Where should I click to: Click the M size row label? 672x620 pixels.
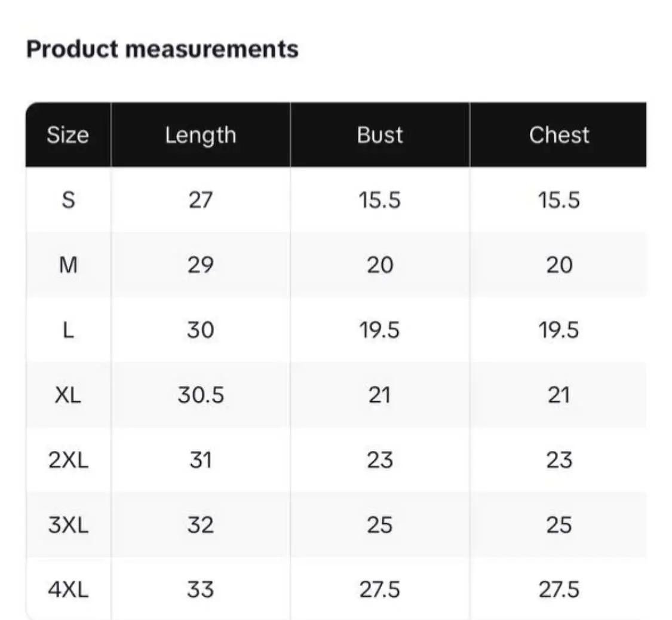pyautogui.click(x=68, y=265)
